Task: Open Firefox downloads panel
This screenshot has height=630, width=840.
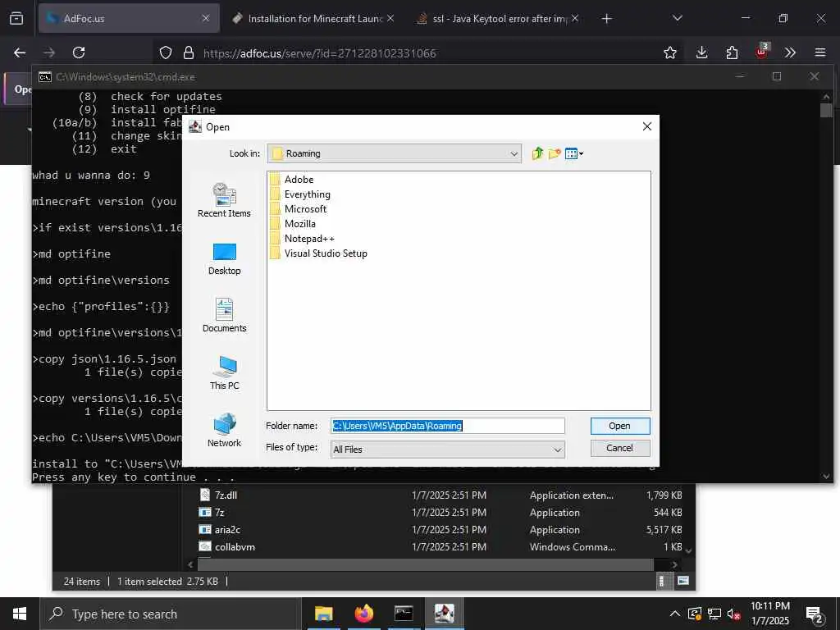Action: (702, 52)
